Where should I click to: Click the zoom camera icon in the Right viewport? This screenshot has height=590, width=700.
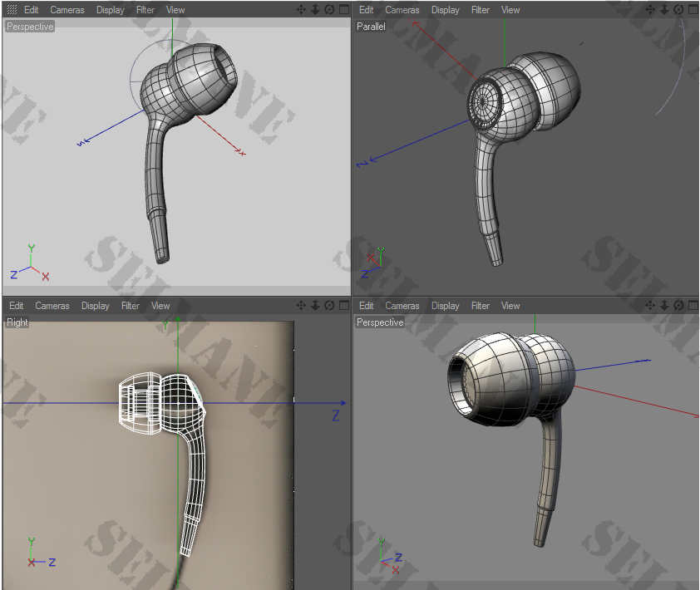tap(315, 305)
